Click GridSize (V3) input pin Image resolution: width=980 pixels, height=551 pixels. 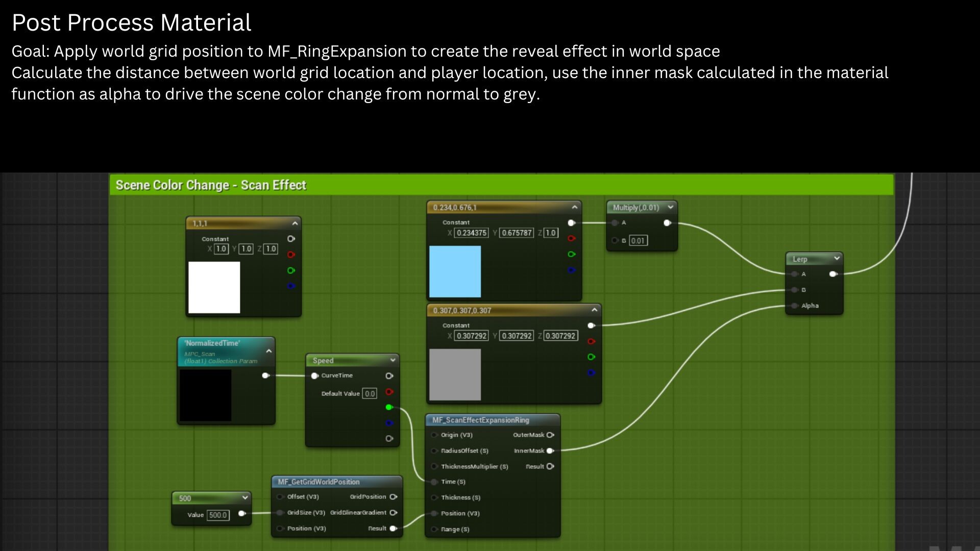click(280, 513)
